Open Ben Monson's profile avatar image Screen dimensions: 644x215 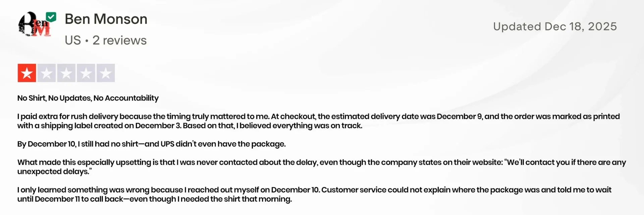pos(34,26)
